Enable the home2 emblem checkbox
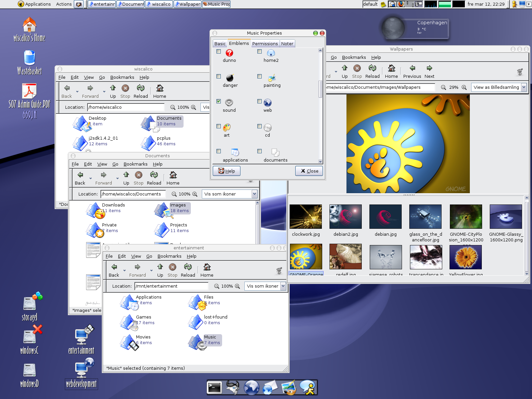The image size is (532, 399). pos(259,52)
